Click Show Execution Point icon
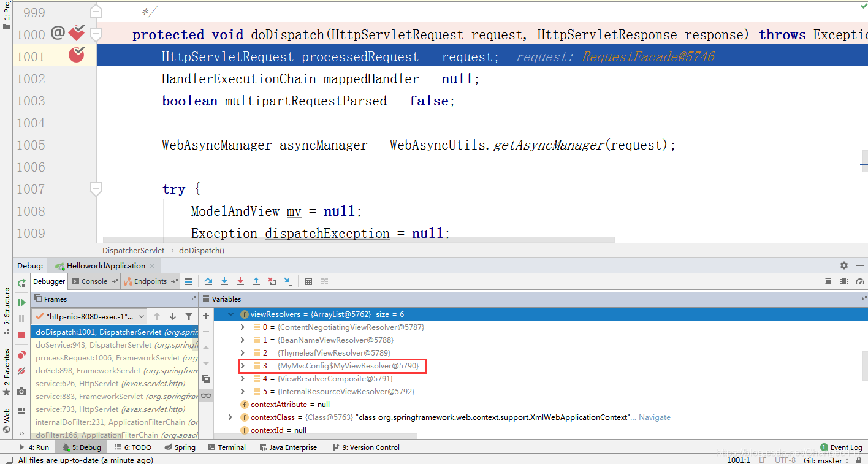 [188, 281]
